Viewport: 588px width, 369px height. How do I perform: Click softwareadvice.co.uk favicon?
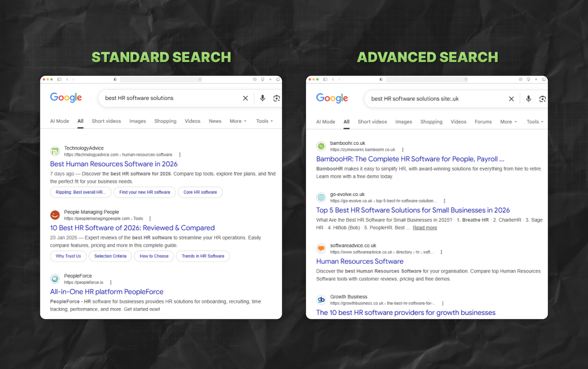tap(321, 248)
